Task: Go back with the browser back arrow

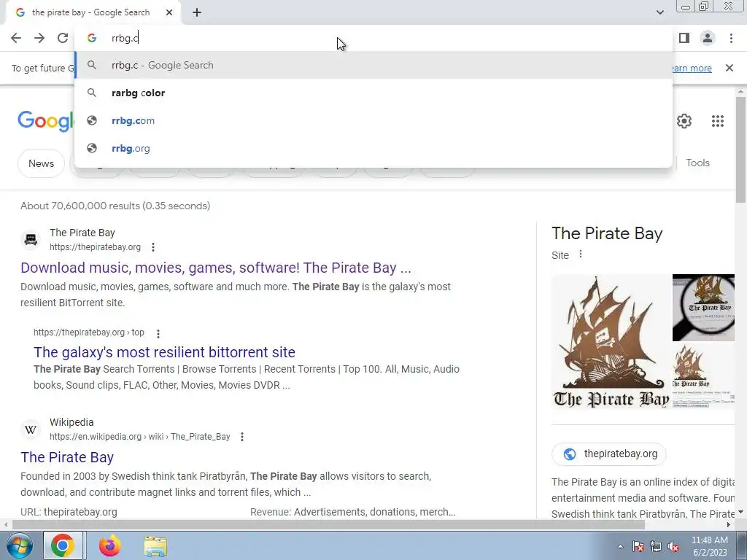Action: pos(16,38)
